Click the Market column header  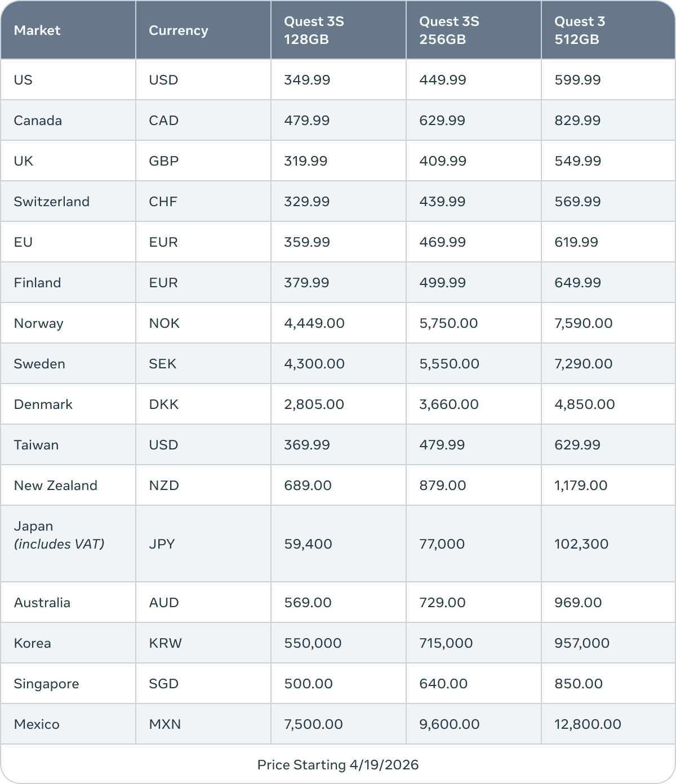coord(37,30)
